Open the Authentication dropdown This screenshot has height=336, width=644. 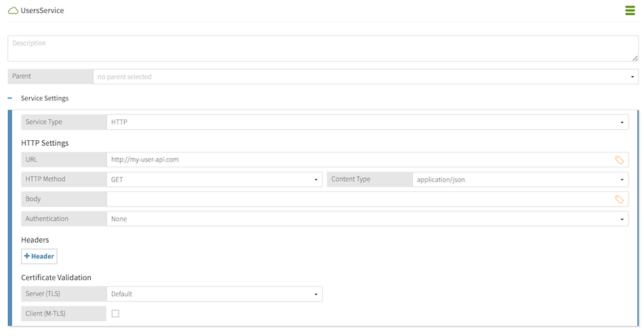coord(367,219)
